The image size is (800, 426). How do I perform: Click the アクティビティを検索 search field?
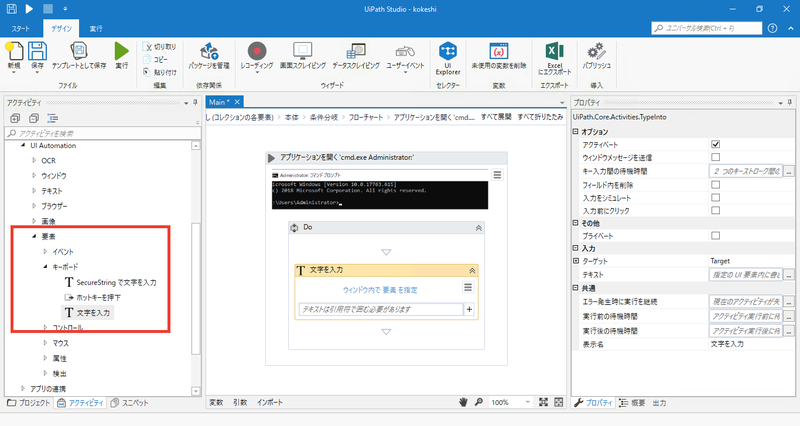tap(103, 133)
